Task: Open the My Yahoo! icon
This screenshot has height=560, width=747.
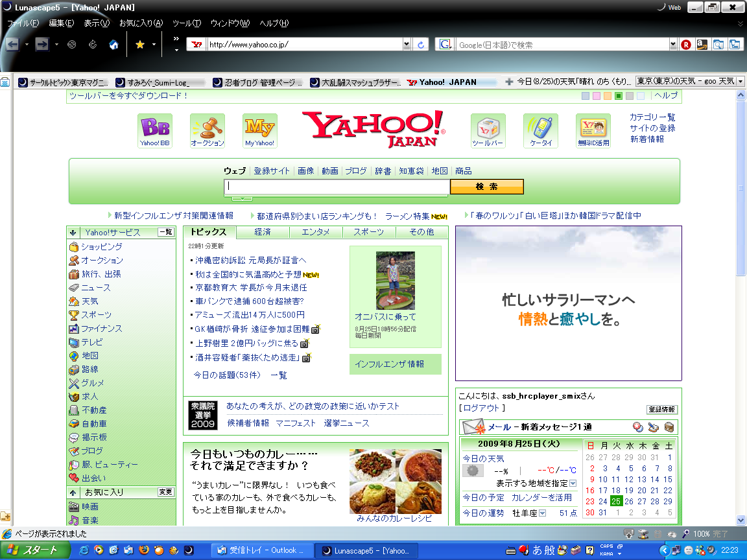Action: click(x=259, y=130)
